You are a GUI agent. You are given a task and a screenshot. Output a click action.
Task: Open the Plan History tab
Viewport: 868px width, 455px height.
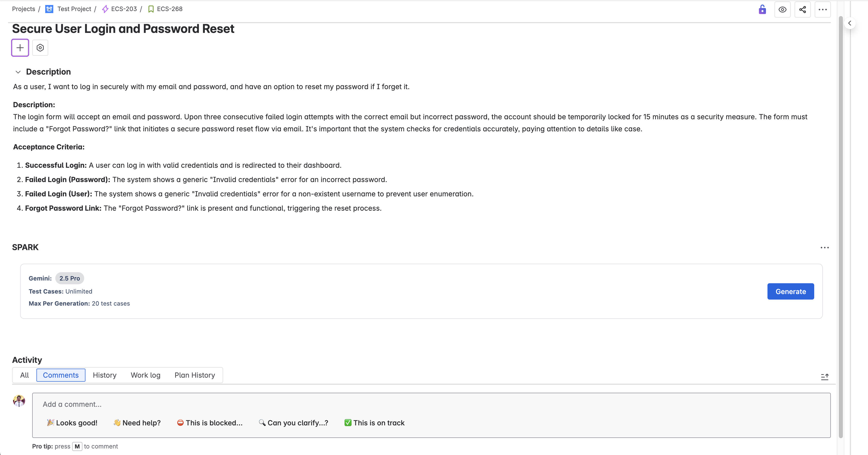coord(195,375)
